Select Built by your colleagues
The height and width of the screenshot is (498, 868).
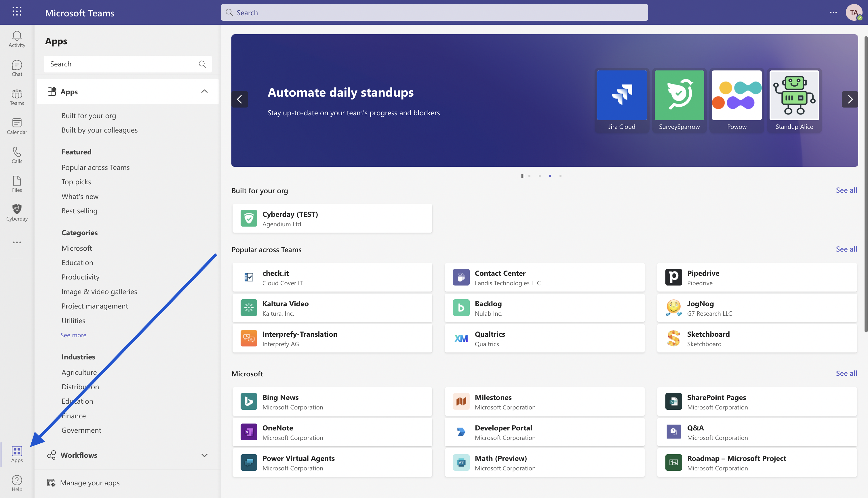pos(99,130)
